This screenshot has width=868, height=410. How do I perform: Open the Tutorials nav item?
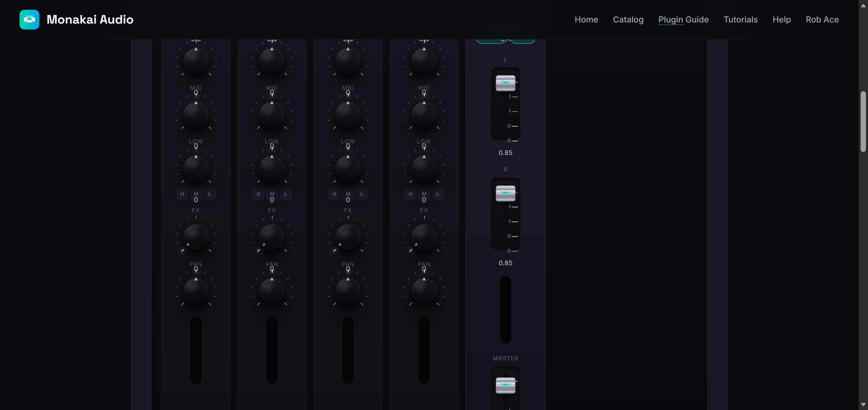tap(741, 20)
